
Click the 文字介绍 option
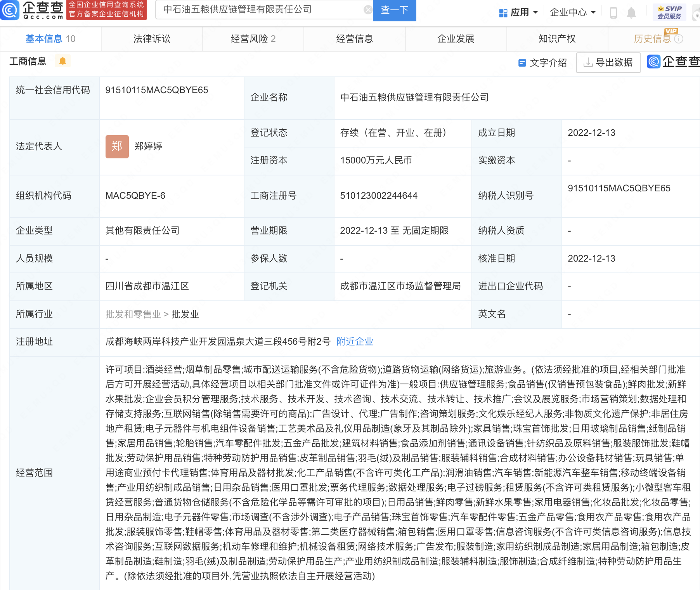543,62
